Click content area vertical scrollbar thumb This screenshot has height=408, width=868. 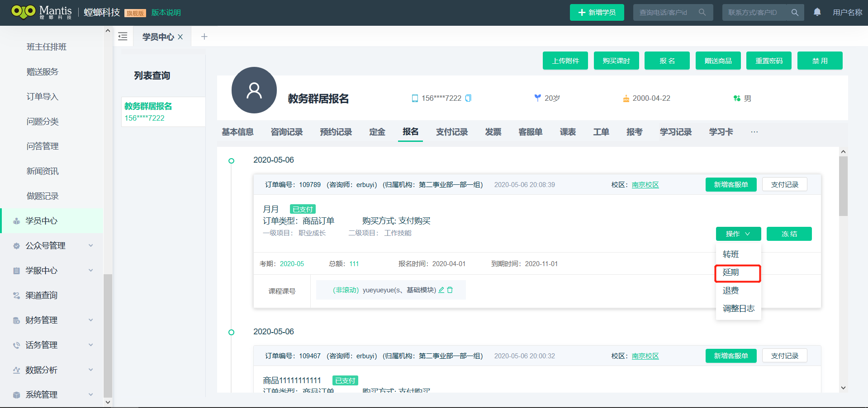pos(843,186)
